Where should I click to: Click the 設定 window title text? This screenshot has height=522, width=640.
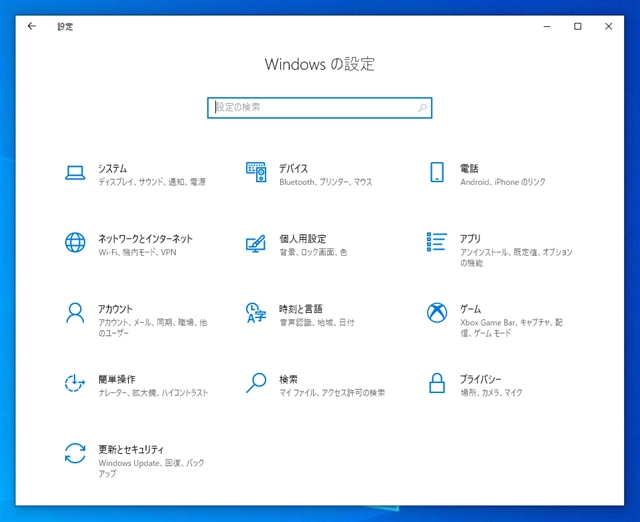[65, 27]
